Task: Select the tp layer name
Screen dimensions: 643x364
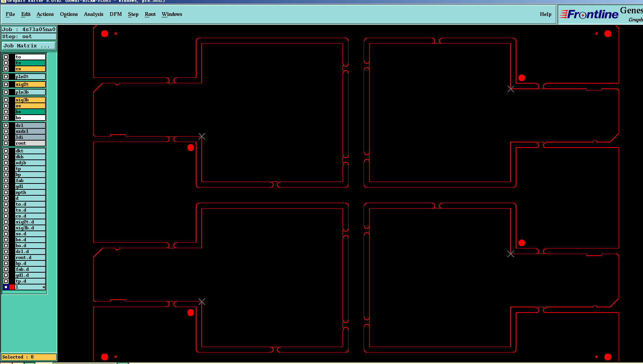Action: [30, 169]
